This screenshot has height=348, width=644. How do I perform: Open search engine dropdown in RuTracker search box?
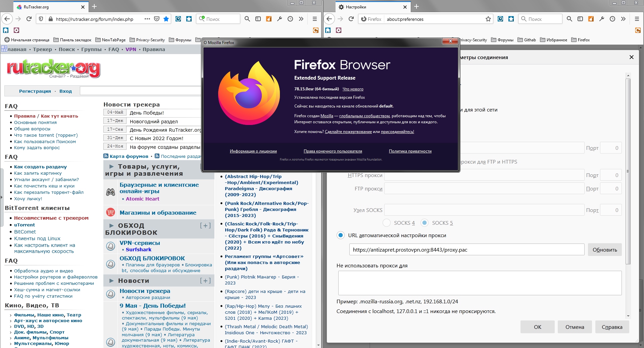[x=202, y=19]
